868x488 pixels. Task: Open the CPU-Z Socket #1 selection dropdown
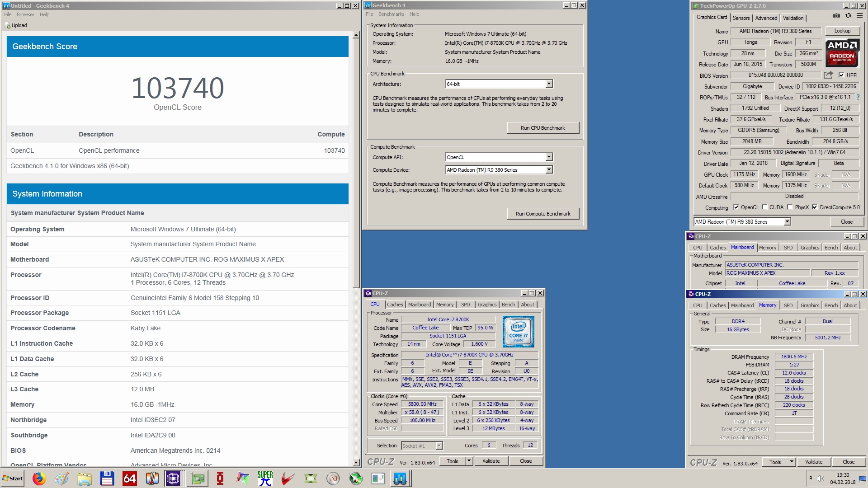(x=439, y=446)
